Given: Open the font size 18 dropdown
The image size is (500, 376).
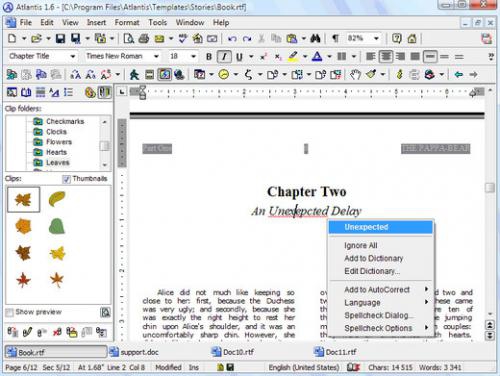Looking at the screenshot, I should [193, 56].
